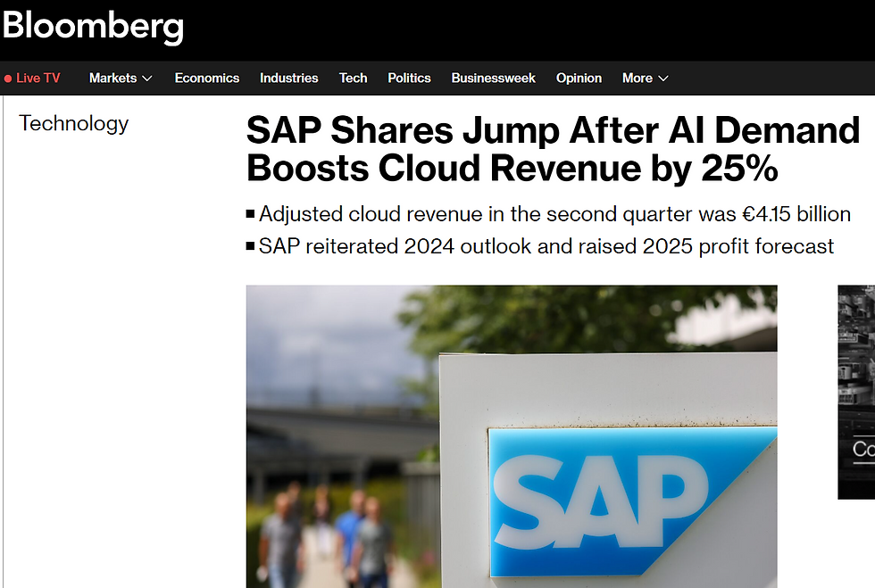Click the Bloomberg logo
The width and height of the screenshot is (875, 588).
click(x=93, y=27)
